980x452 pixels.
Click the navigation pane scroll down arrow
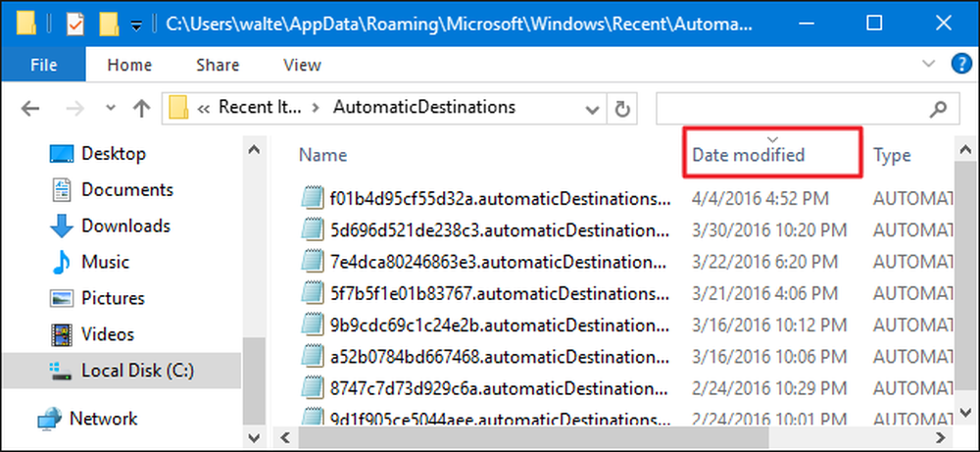[254, 436]
